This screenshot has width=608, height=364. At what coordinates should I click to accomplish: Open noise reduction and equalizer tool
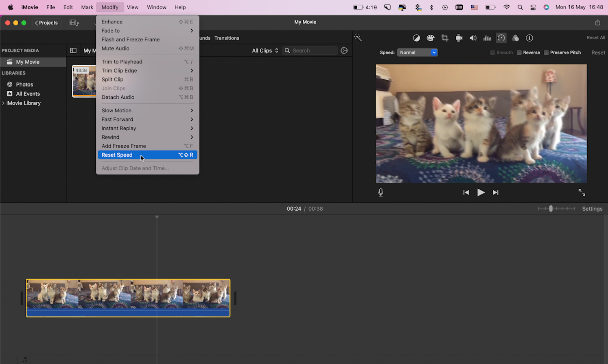(487, 38)
